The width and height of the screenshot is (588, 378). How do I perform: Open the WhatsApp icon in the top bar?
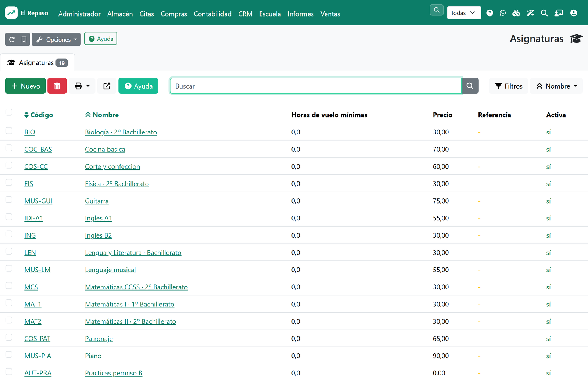click(x=503, y=13)
